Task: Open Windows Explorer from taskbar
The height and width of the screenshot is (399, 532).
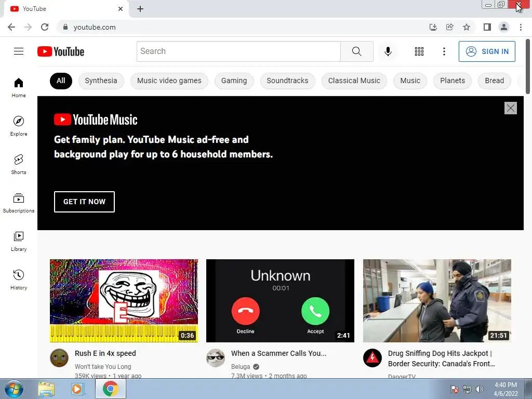Action: click(x=46, y=389)
